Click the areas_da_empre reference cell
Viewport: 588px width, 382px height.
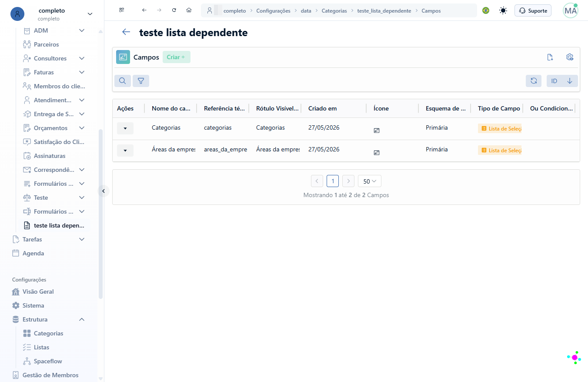[x=225, y=149]
